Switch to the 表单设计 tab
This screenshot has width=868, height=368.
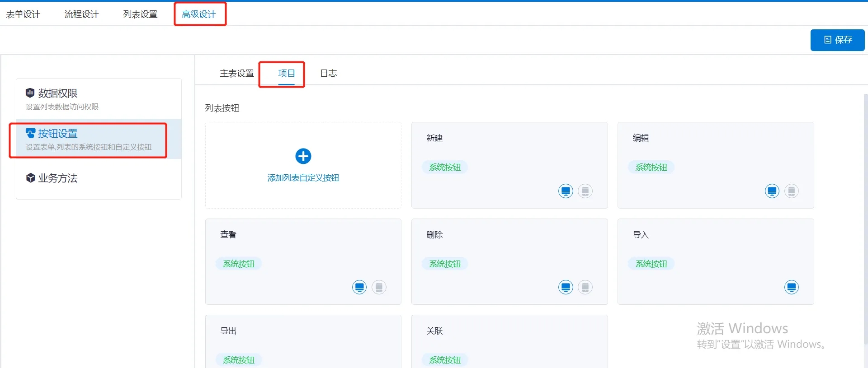pos(23,14)
